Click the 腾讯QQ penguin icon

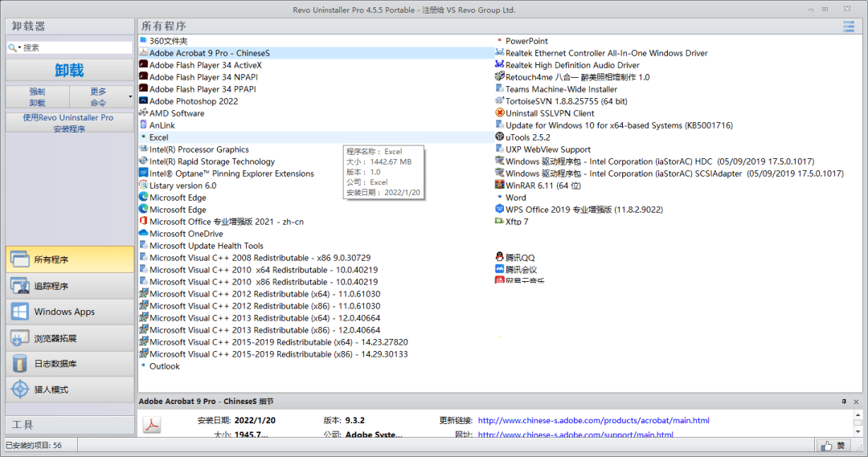499,257
